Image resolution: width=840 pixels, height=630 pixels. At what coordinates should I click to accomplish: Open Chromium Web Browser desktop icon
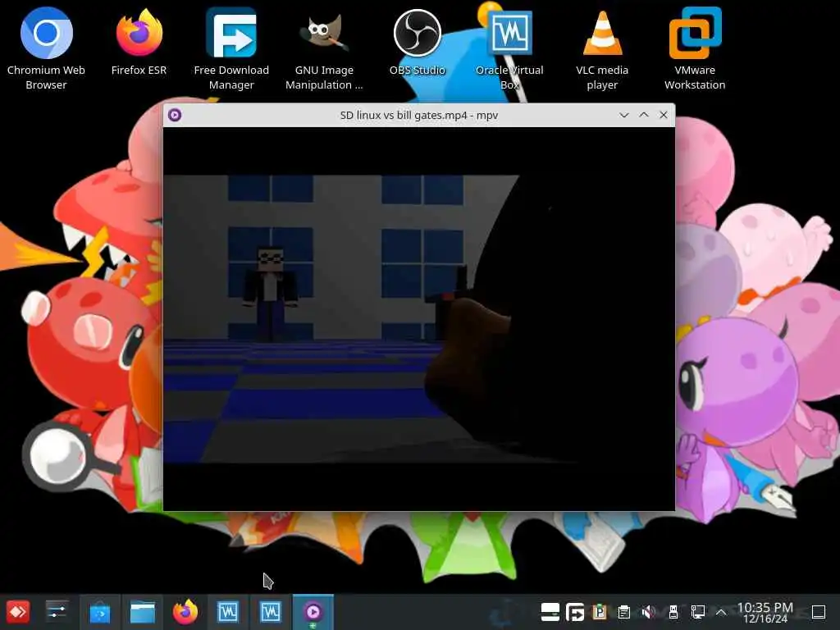[x=46, y=48]
